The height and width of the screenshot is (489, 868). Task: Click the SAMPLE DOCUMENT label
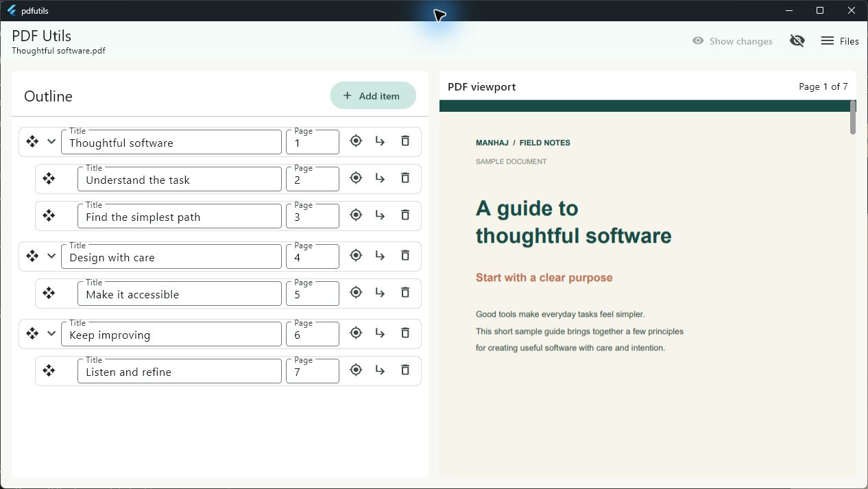click(x=511, y=162)
